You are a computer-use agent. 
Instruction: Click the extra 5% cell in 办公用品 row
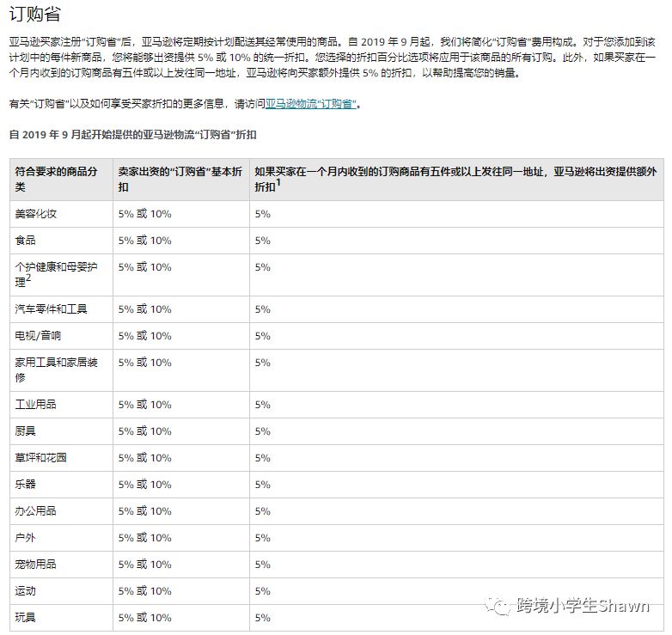(456, 510)
